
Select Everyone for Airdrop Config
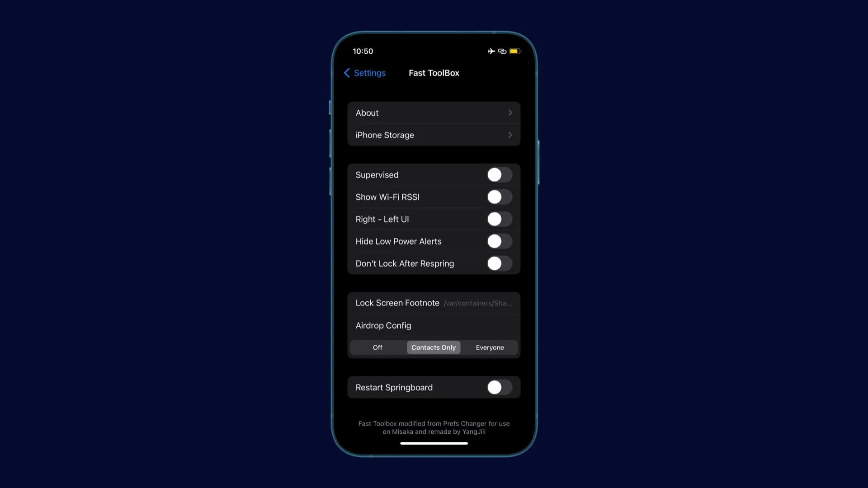click(x=490, y=347)
